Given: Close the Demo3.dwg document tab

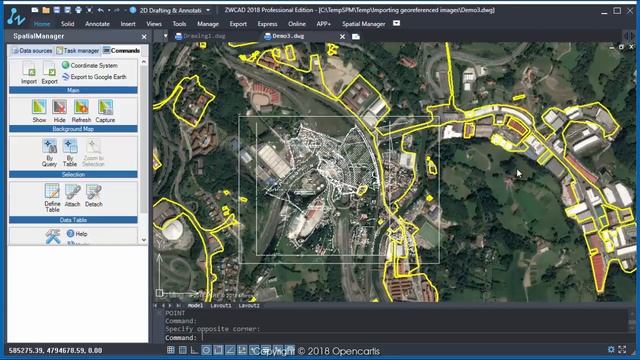Looking at the screenshot, I should (x=342, y=36).
